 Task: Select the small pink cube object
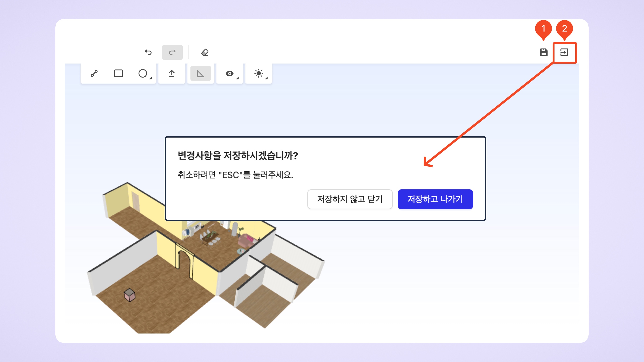(129, 295)
